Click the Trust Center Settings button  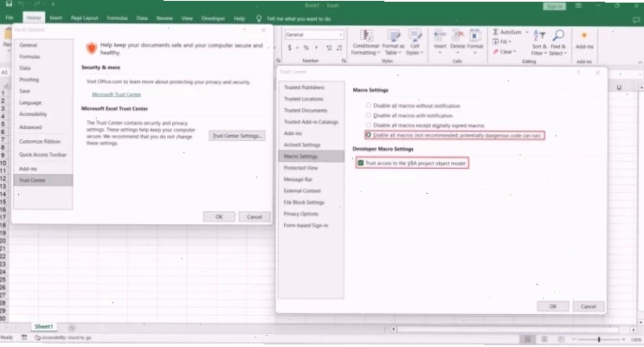[x=236, y=136]
